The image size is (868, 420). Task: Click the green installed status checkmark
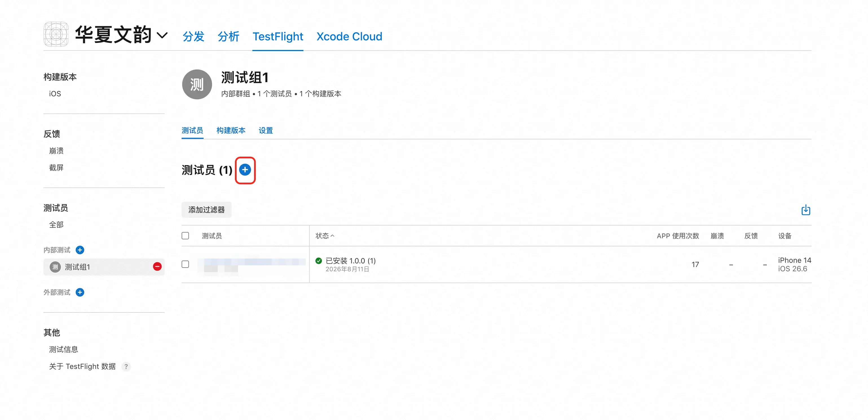pos(318,261)
